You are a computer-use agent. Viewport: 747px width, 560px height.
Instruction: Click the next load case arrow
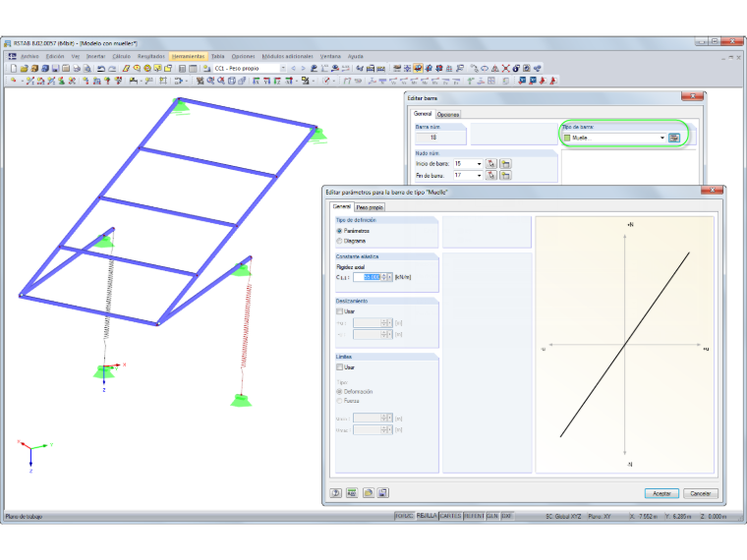[x=303, y=68]
